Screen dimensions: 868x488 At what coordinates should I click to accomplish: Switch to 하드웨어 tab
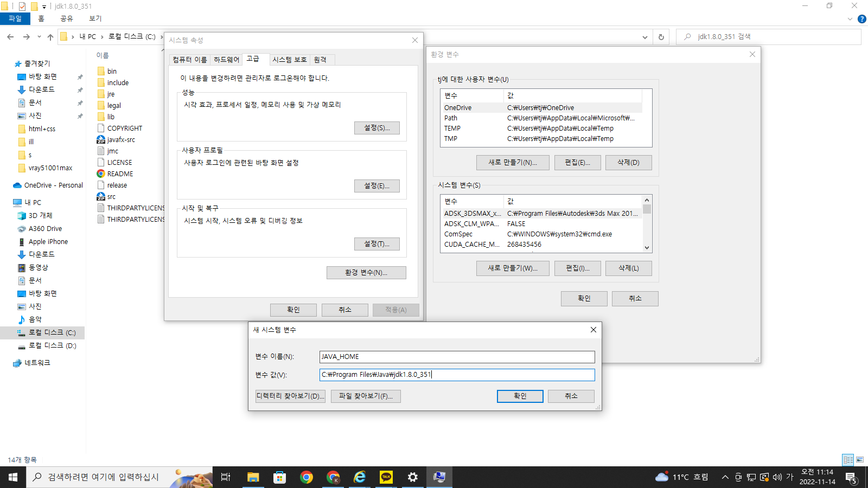tap(226, 60)
